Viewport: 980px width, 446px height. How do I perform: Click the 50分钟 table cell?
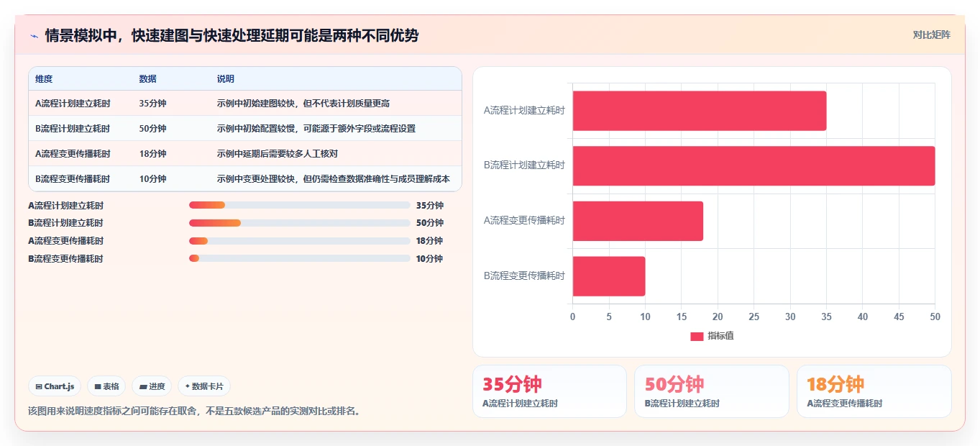[x=152, y=129]
